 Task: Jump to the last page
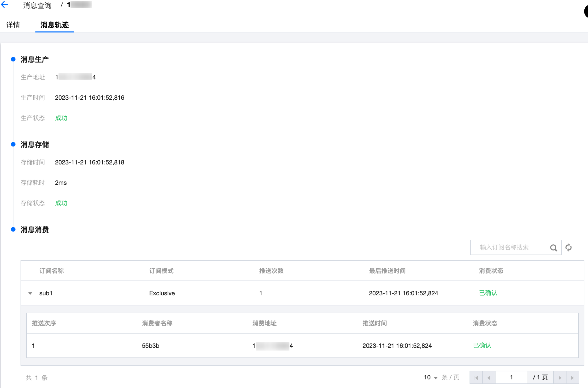pos(572,378)
